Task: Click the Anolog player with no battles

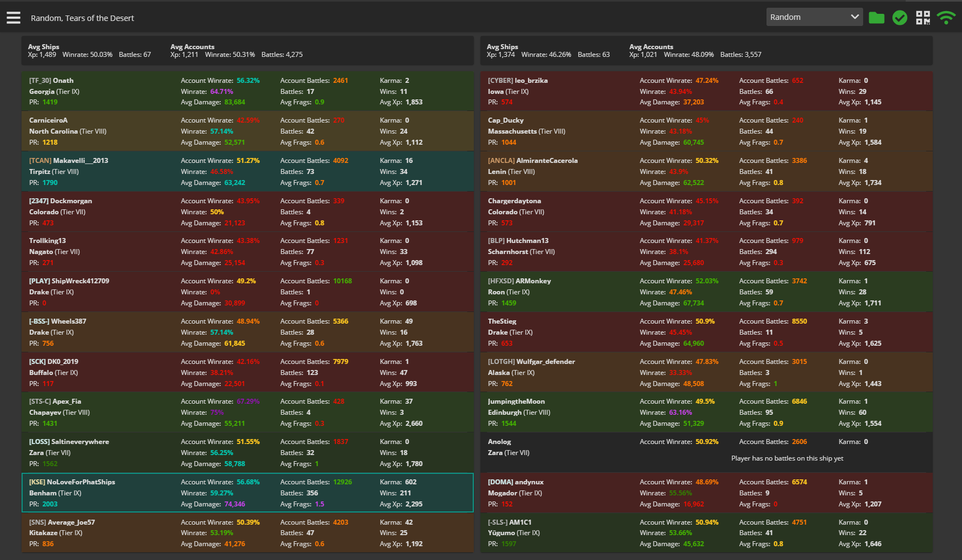Action: (x=499, y=442)
